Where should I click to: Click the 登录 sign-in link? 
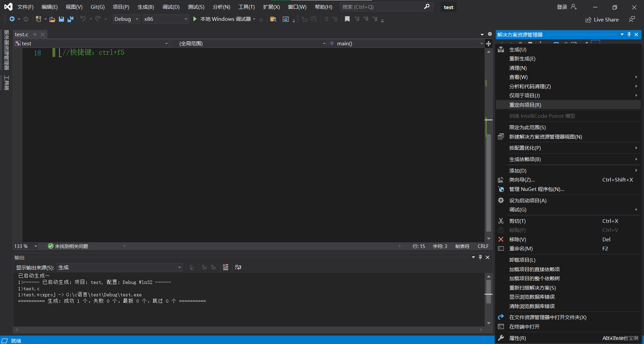[562, 7]
